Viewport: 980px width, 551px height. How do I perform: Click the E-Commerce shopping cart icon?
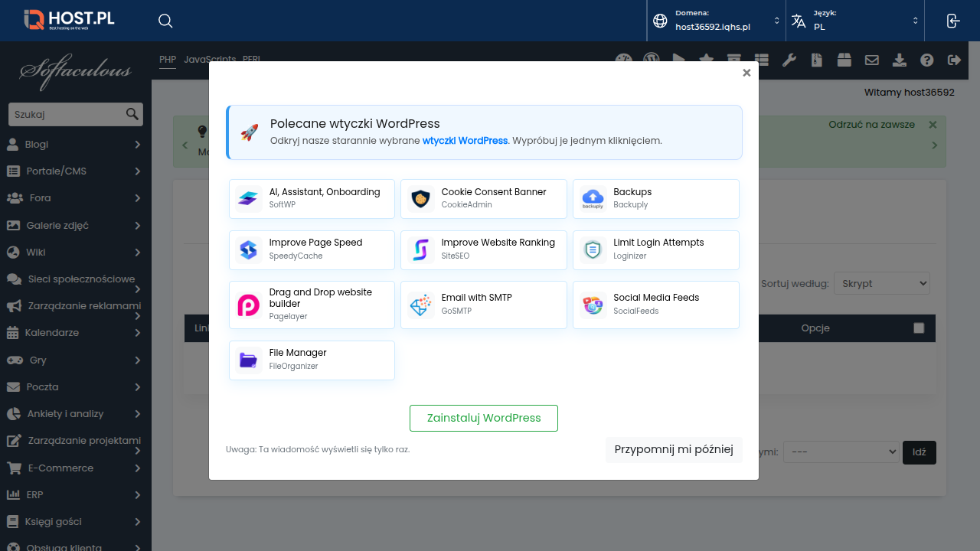[14, 468]
